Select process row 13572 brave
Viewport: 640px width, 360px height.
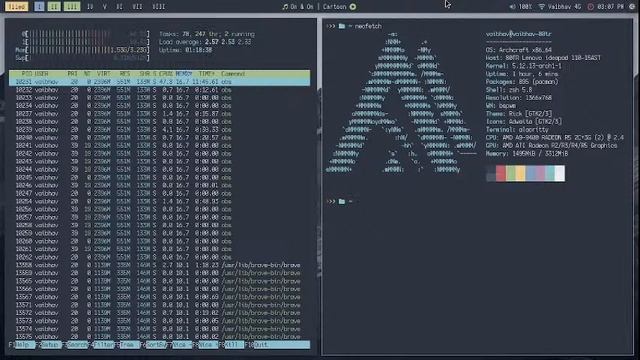click(160, 313)
